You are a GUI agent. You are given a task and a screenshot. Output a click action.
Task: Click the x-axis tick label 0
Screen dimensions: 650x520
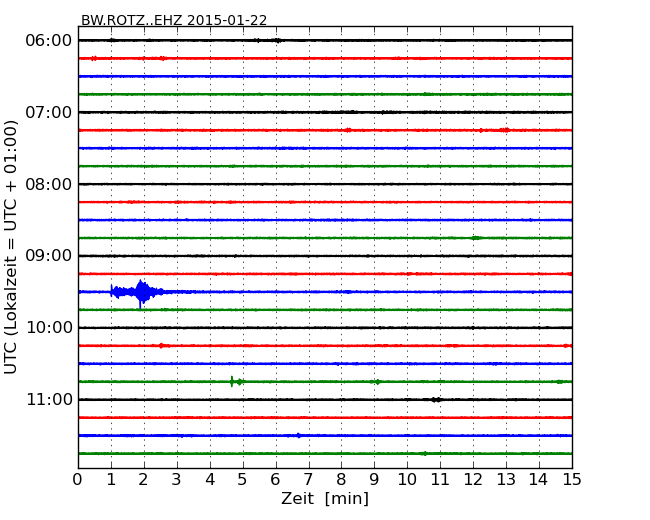(x=78, y=480)
